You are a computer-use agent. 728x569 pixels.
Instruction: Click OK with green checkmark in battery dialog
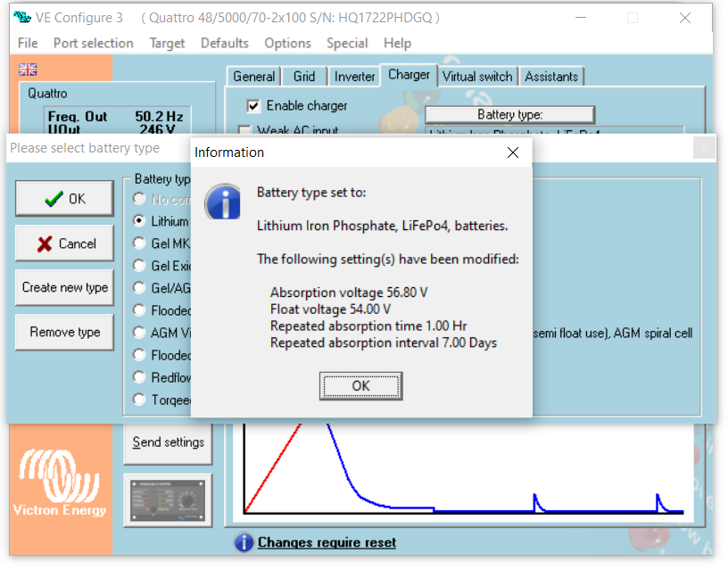64,199
